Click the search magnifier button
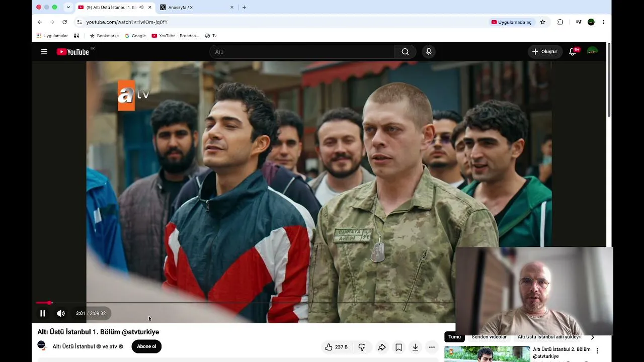The width and height of the screenshot is (644, 362). click(405, 52)
